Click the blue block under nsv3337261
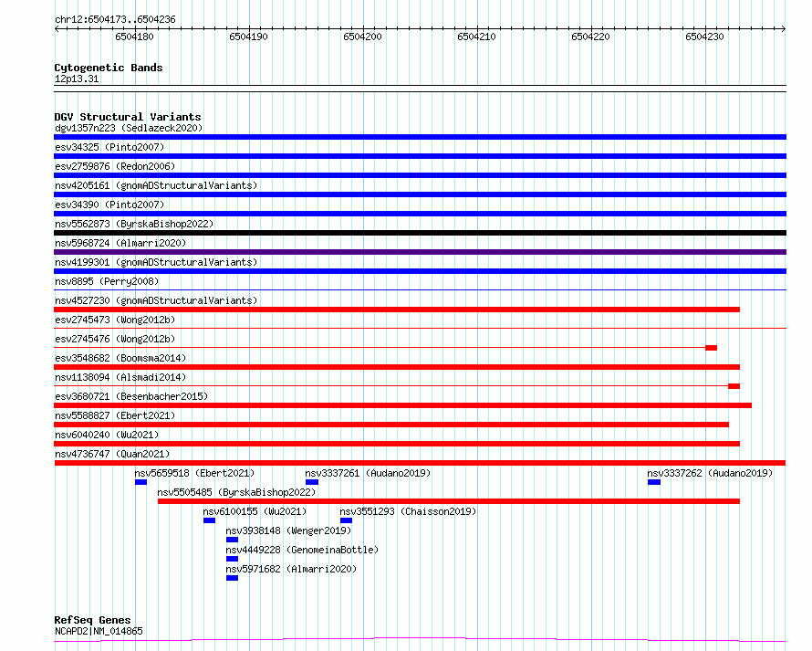The width and height of the screenshot is (812, 651). pos(312,482)
